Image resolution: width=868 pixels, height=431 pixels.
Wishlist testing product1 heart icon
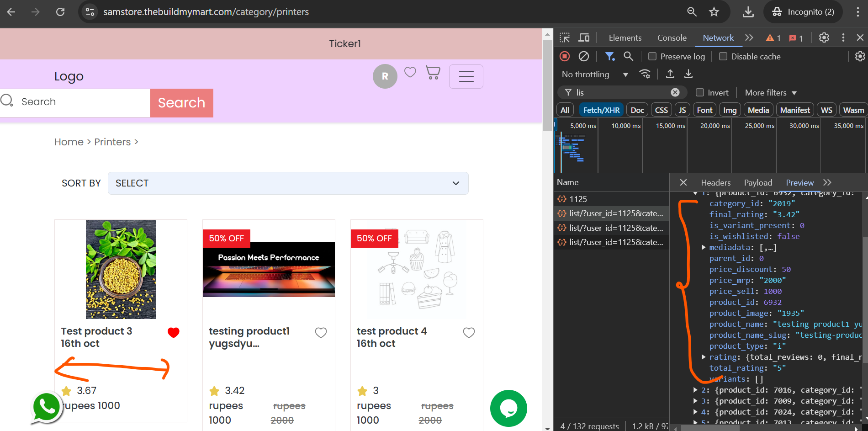pos(321,333)
